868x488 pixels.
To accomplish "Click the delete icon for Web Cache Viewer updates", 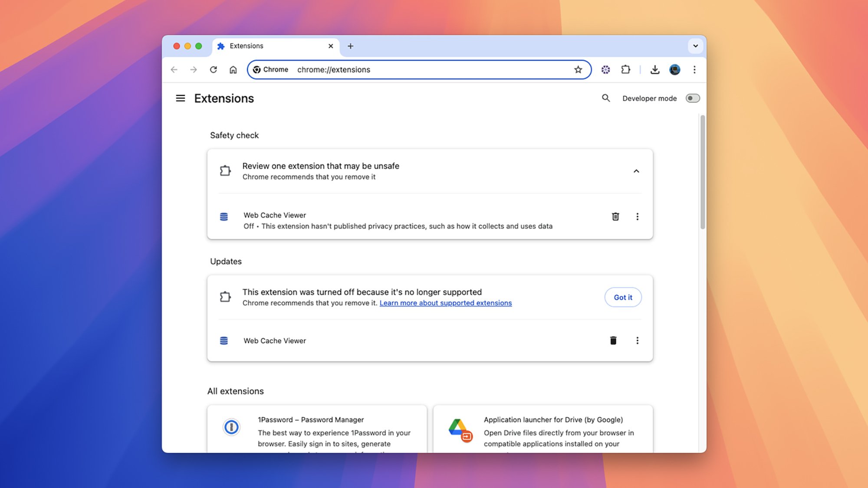I will (x=613, y=340).
